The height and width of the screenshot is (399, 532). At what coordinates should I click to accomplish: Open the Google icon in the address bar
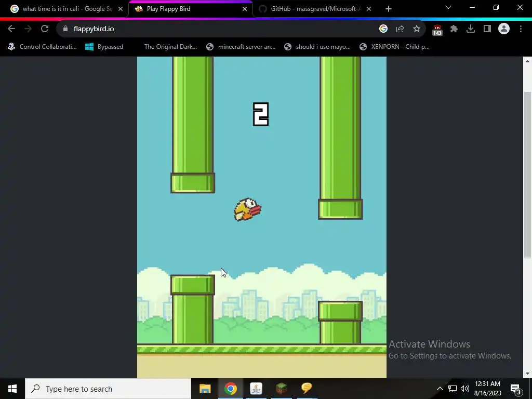pyautogui.click(x=383, y=29)
